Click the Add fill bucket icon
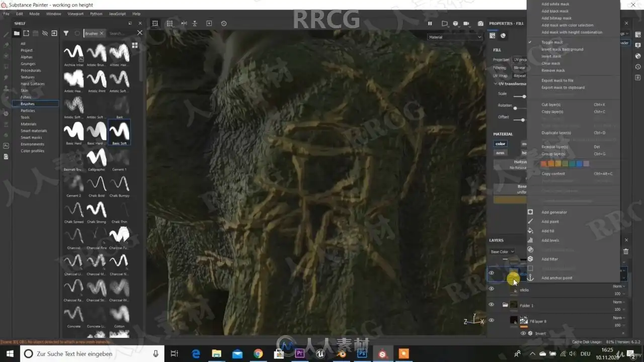This screenshot has width=644, height=362. pyautogui.click(x=530, y=231)
